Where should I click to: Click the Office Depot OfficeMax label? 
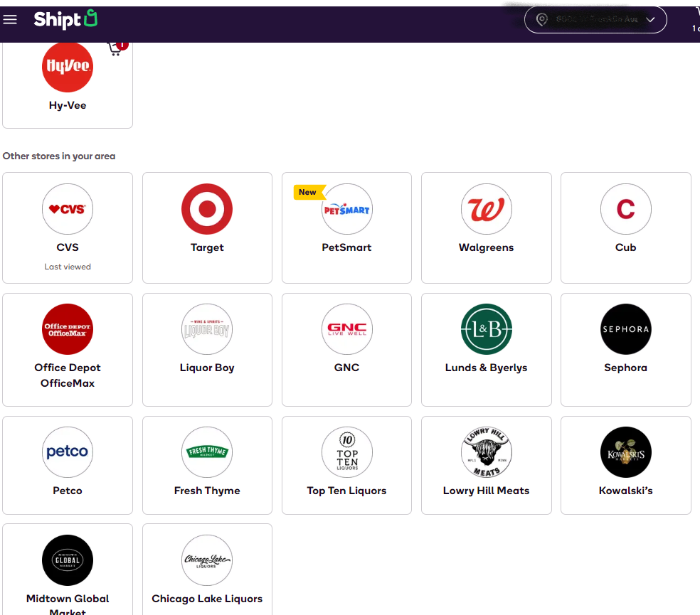68,375
